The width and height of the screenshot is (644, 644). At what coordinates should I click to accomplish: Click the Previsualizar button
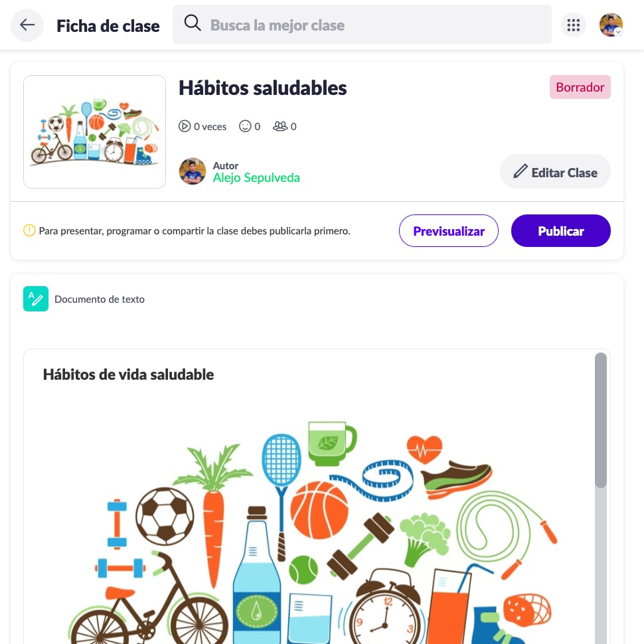[x=449, y=231]
